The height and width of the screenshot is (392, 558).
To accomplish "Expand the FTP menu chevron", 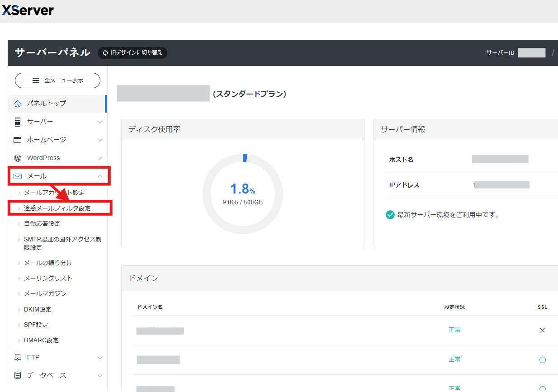I will 100,357.
